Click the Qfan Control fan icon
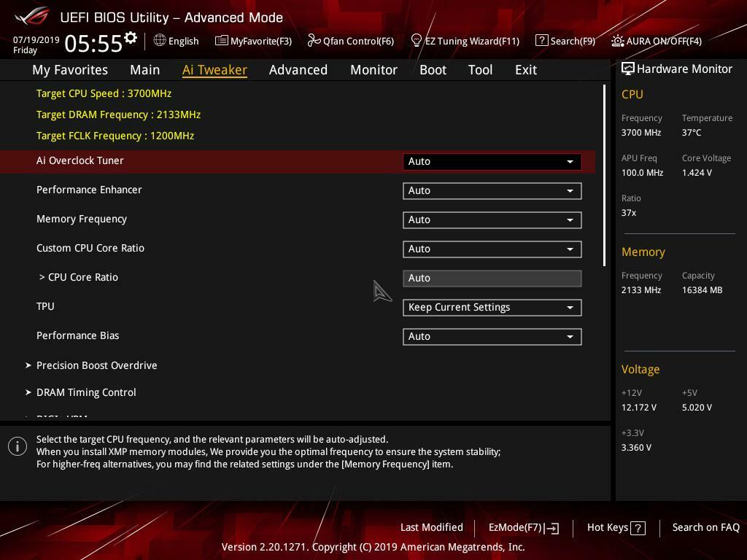 (x=314, y=41)
